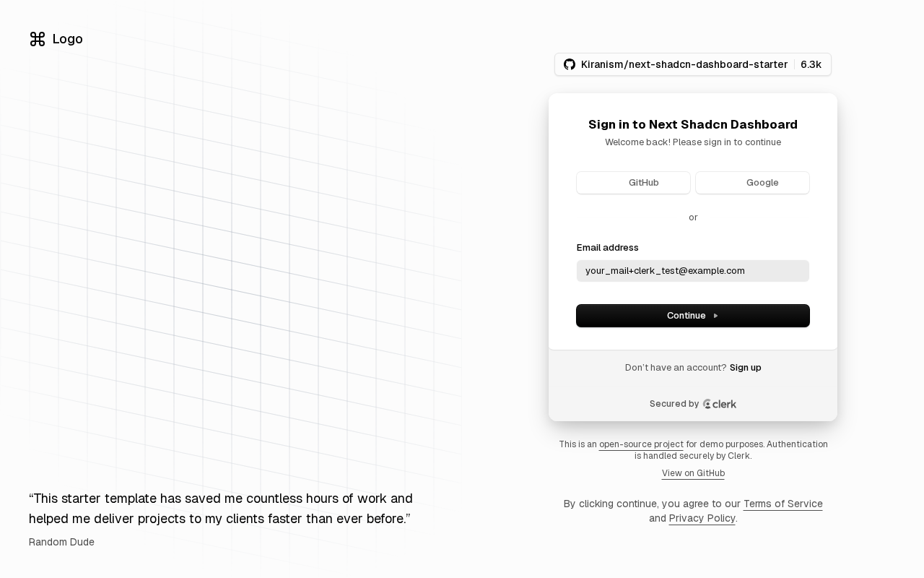Open the open-source project link
This screenshot has height=578, width=924.
tap(641, 444)
